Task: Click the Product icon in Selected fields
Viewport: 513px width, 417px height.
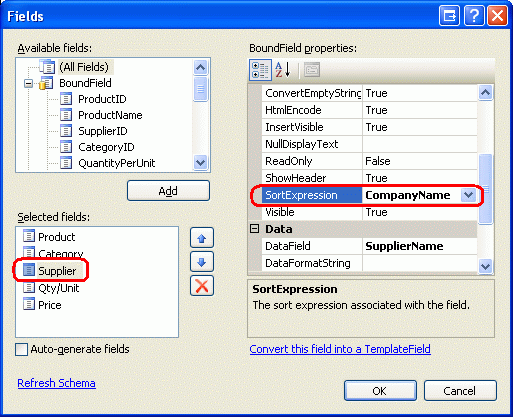Action: click(29, 236)
